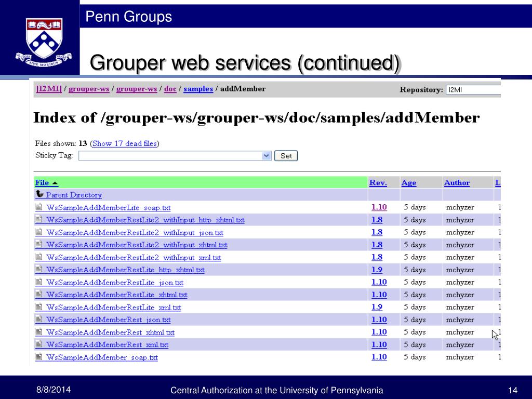Click file icon beside WsSampleAddMember_soap.txt
532x399 pixels.
39,356
